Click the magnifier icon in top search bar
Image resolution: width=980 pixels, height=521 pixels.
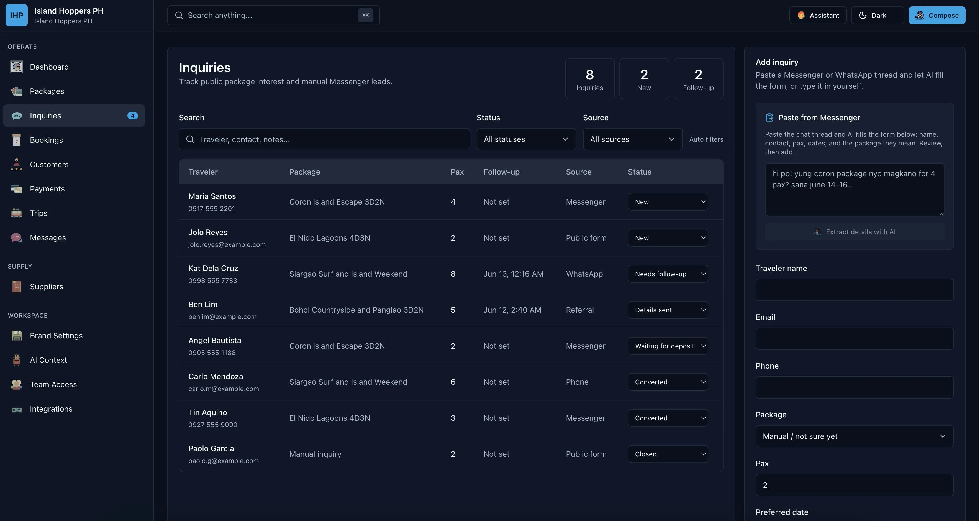click(179, 15)
